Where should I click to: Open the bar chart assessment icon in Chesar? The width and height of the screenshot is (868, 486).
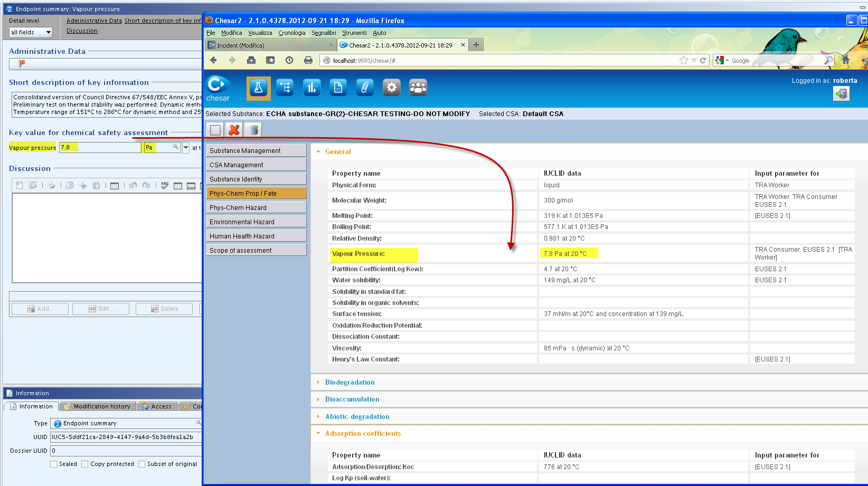pyautogui.click(x=312, y=88)
